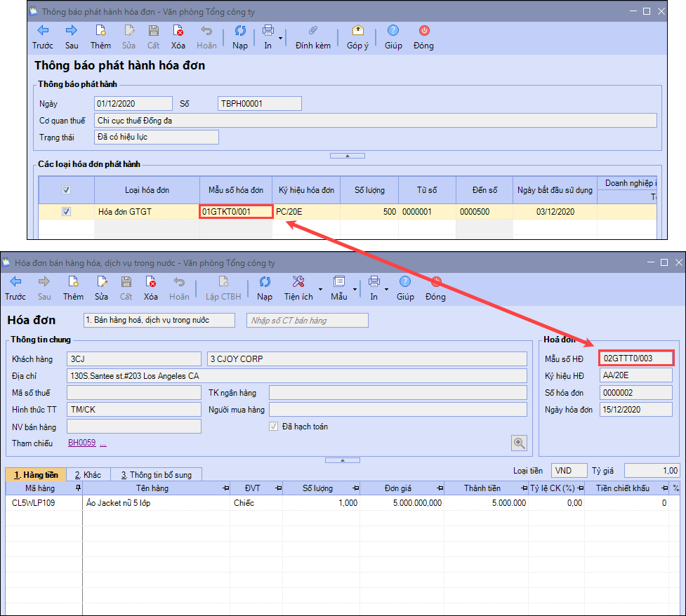Click Ngày hóa đơn field 15/12/2020
Image resolution: width=686 pixels, height=616 pixels.
pos(635,410)
